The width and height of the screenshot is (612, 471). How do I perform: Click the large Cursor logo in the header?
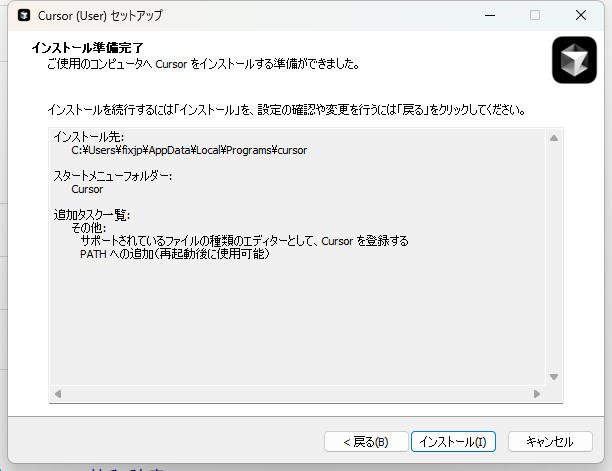[x=574, y=61]
